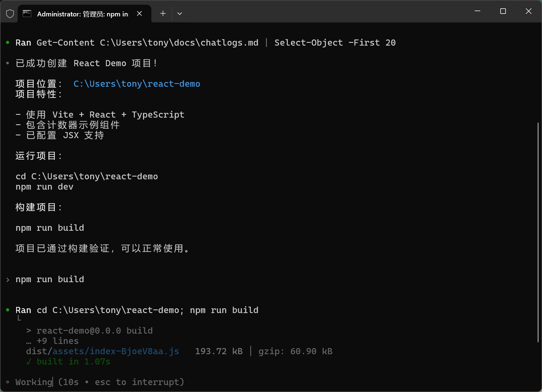Click the green bullet beside the cd react-demo command

8,310
